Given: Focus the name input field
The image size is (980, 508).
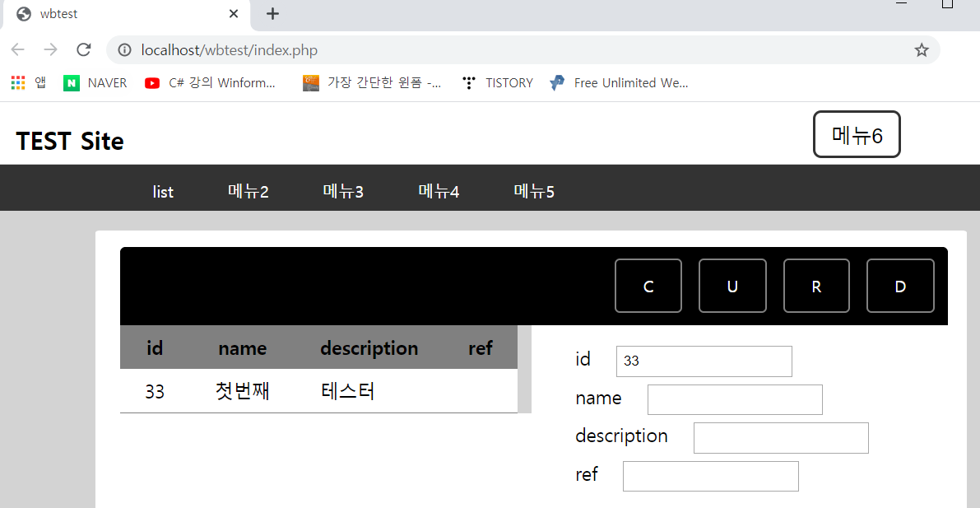Looking at the screenshot, I should tap(735, 399).
